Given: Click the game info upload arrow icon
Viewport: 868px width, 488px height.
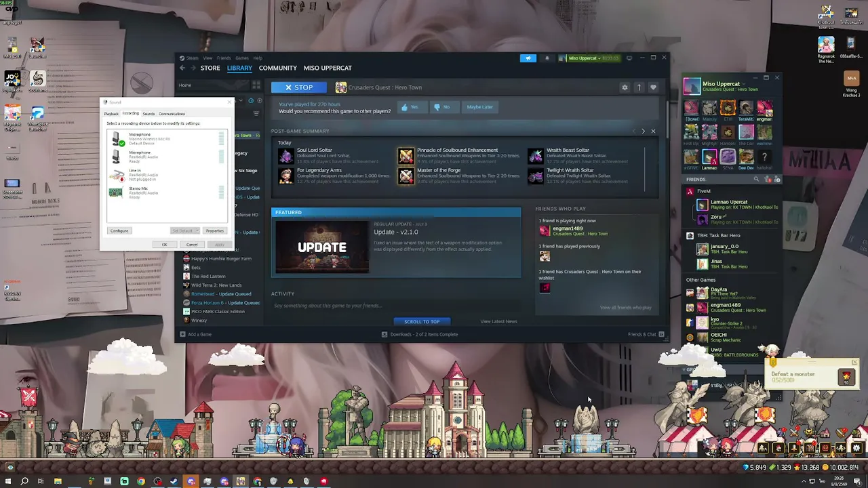Looking at the screenshot, I should [639, 87].
